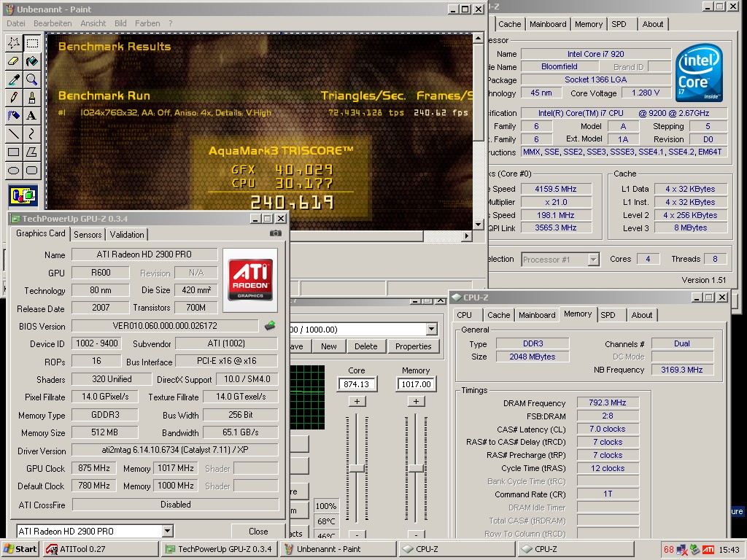Image resolution: width=747 pixels, height=560 pixels.
Task: Expand the ATITool profile dropdown arrow
Action: point(432,329)
